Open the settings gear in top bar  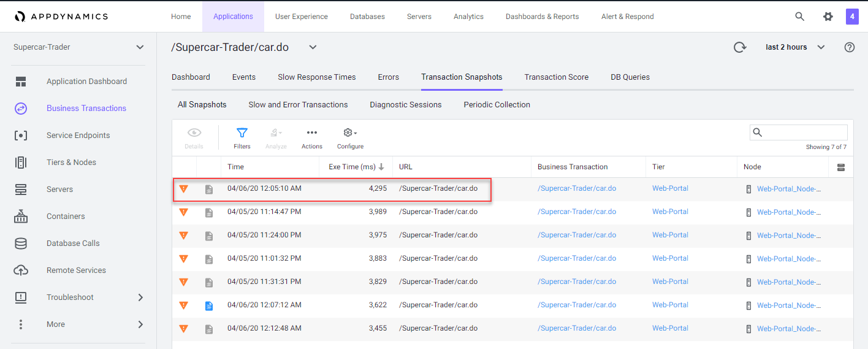click(828, 17)
